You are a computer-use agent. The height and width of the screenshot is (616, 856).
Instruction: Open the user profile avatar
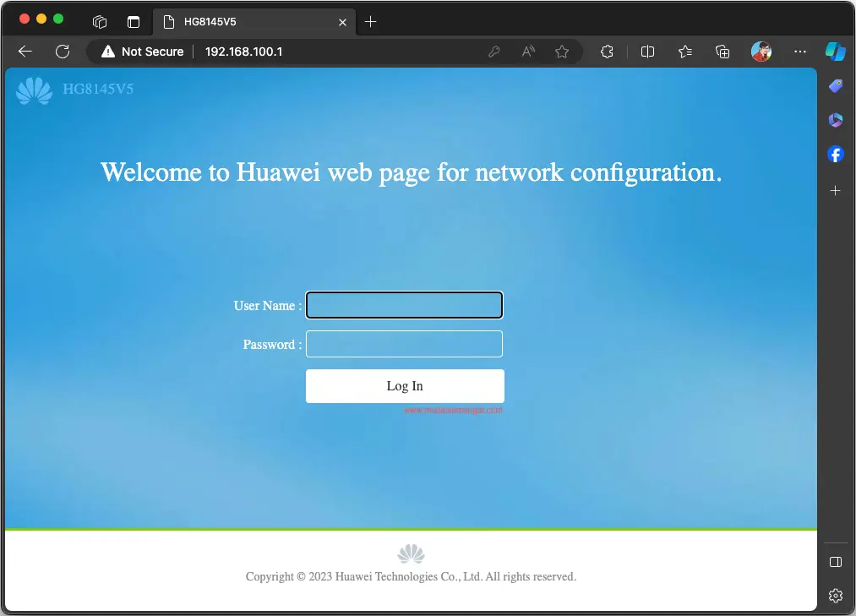point(761,52)
